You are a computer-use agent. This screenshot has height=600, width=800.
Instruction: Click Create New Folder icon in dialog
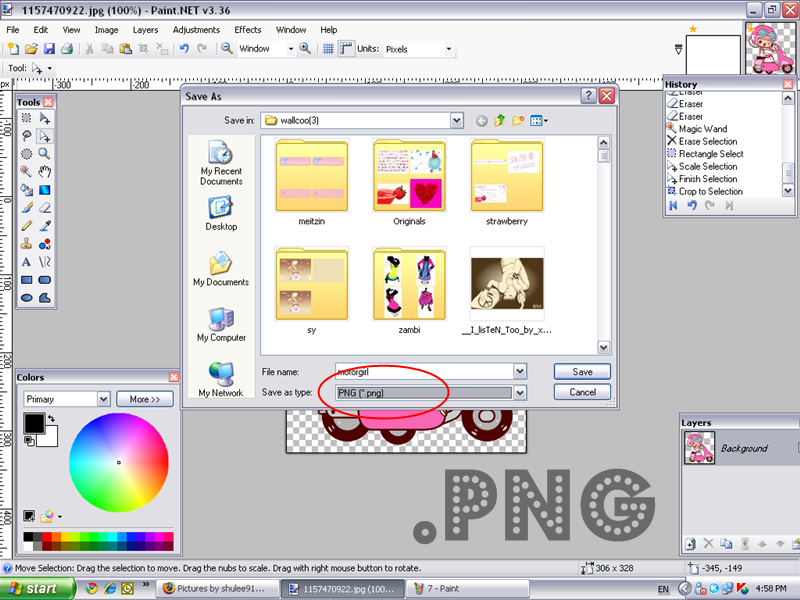pyautogui.click(x=518, y=121)
